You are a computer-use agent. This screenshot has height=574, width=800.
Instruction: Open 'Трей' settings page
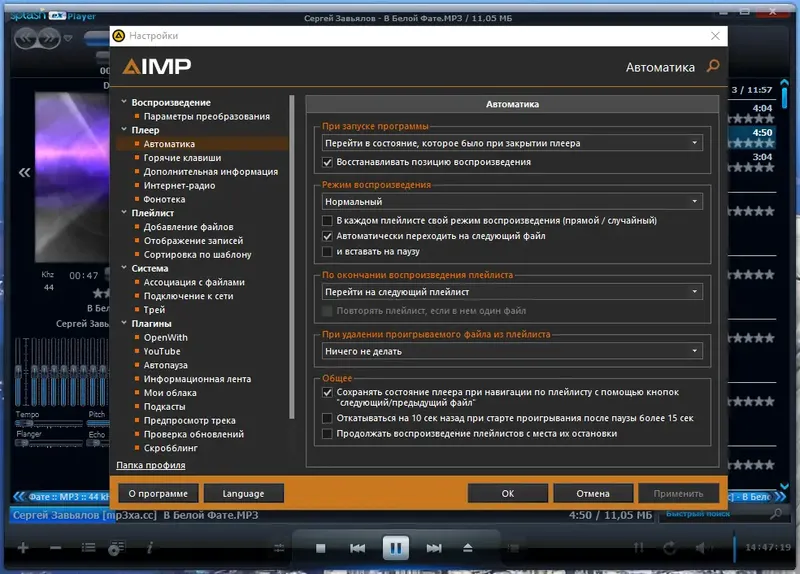click(154, 310)
